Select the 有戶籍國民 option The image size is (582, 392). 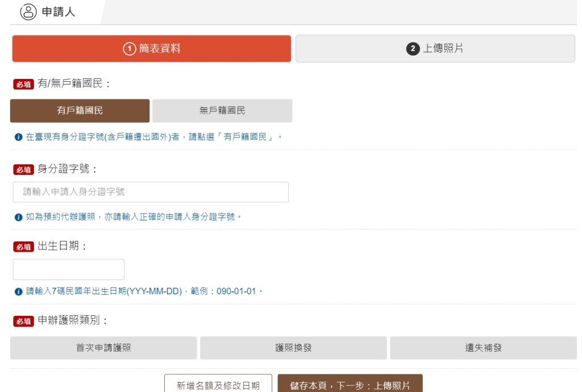(x=80, y=110)
